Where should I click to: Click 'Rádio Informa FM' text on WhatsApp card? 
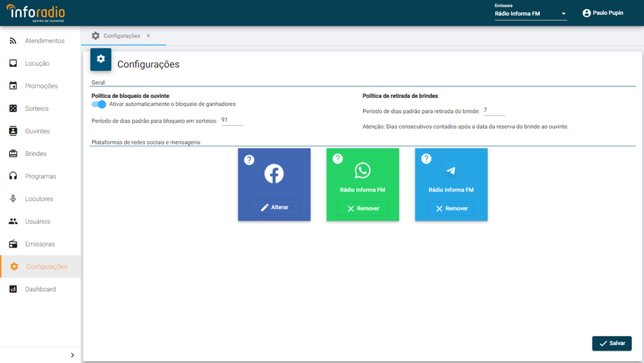[x=363, y=190]
